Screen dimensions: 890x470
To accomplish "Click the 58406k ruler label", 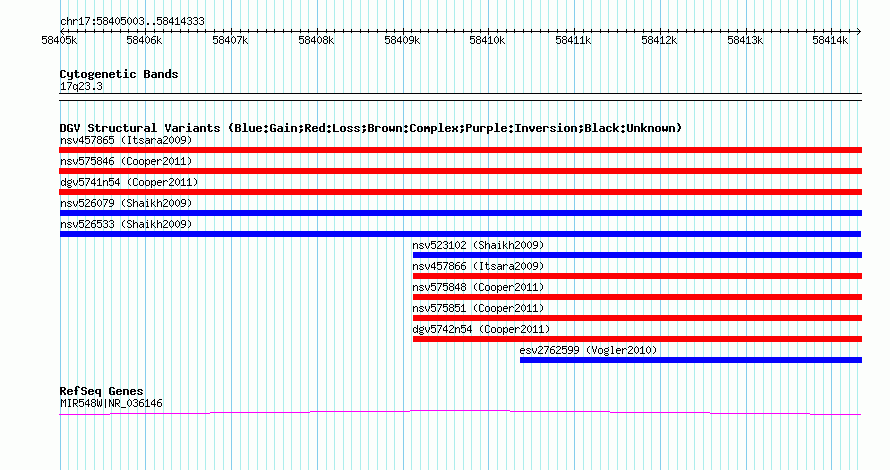I will click(144, 40).
